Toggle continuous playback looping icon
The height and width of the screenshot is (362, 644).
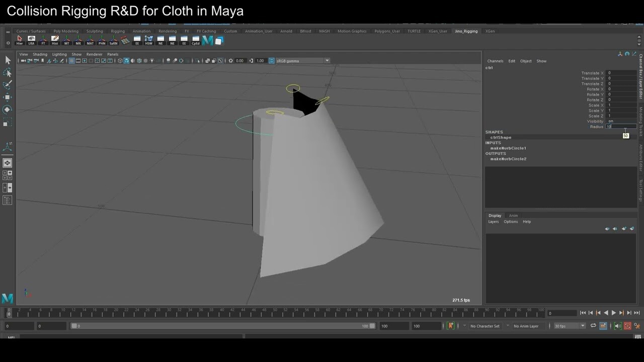tap(594, 326)
